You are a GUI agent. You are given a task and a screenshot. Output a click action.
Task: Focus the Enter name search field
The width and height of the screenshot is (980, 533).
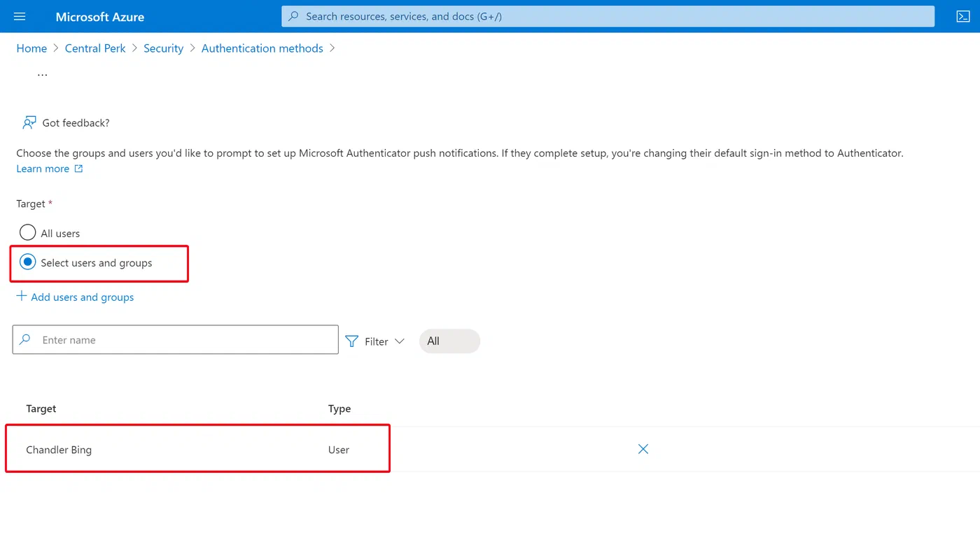coord(176,339)
